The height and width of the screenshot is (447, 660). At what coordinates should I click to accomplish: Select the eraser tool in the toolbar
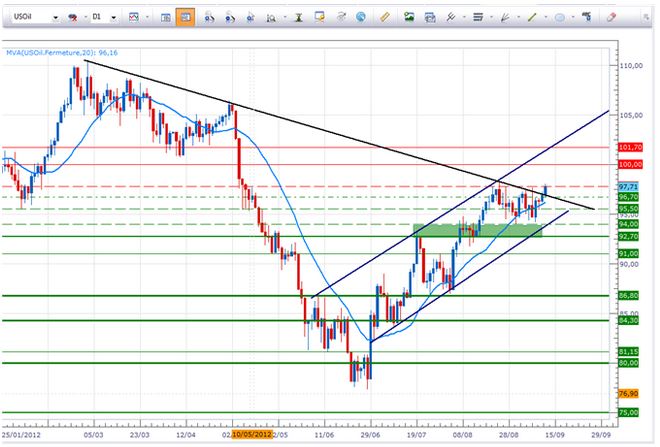pyautogui.click(x=612, y=17)
